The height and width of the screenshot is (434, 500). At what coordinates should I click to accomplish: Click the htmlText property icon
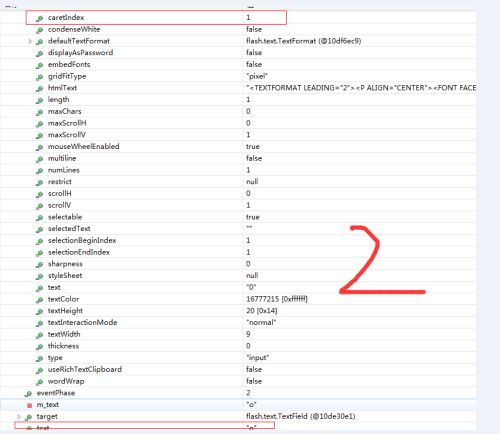(40, 89)
